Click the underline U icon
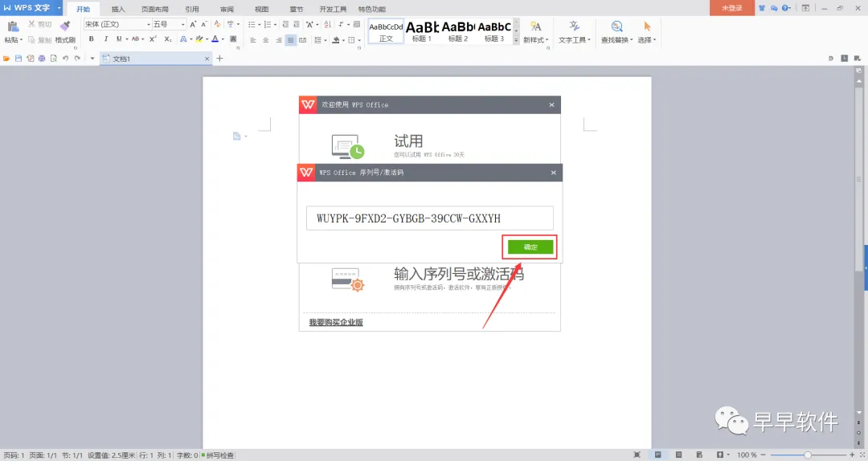 point(118,39)
